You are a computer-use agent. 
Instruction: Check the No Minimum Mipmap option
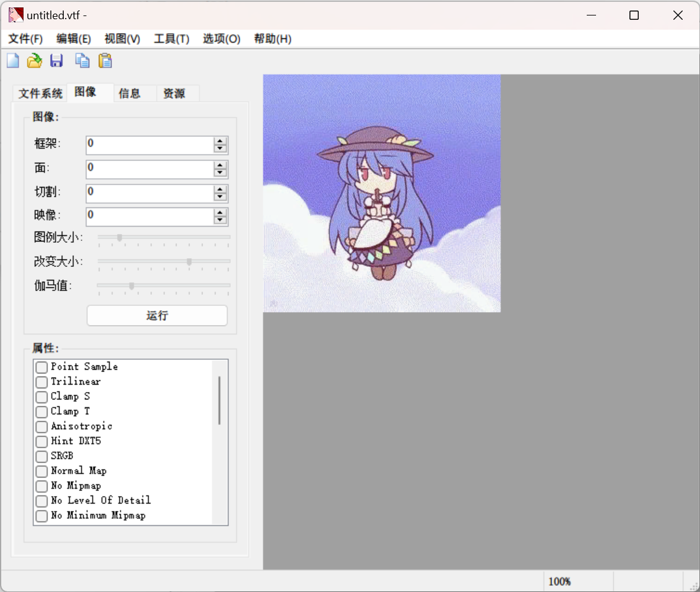[41, 516]
